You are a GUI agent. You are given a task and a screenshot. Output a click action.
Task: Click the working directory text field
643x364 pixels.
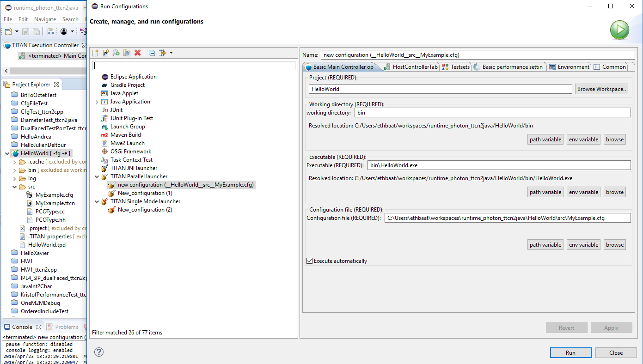[493, 113]
